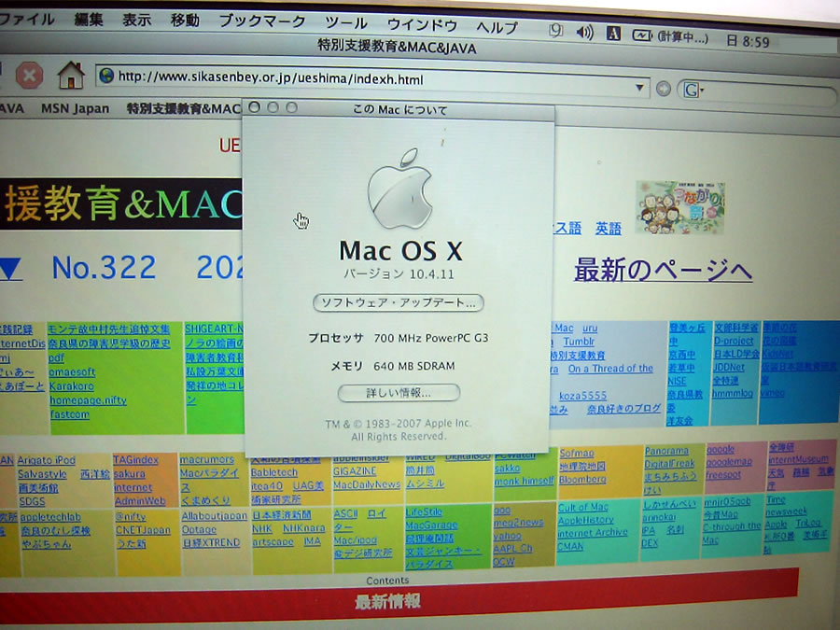Open the D-project link
Screen dimensions: 840x630
[734, 341]
